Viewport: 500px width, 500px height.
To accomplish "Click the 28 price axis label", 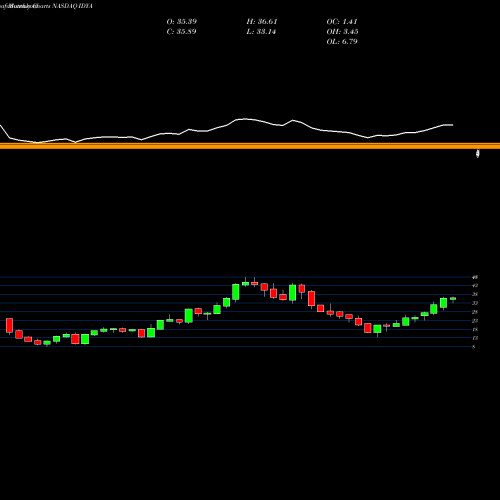I will coord(475,312).
